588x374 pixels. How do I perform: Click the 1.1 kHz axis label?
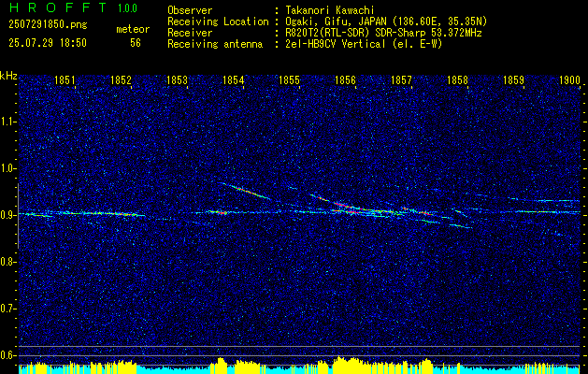(8, 122)
